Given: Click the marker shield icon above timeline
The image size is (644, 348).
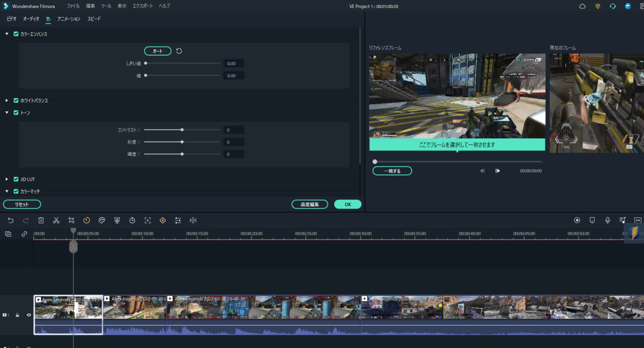Looking at the screenshot, I should tap(592, 221).
